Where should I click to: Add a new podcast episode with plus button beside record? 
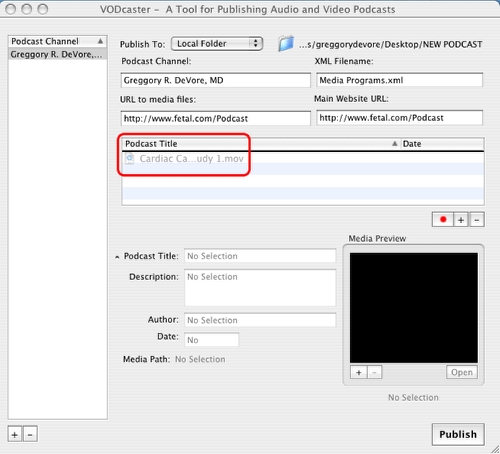pyautogui.click(x=461, y=220)
